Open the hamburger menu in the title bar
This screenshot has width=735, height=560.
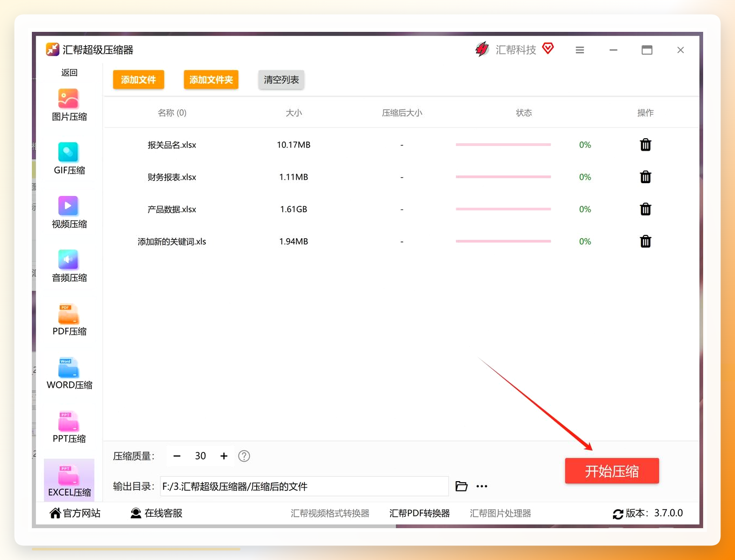[580, 50]
